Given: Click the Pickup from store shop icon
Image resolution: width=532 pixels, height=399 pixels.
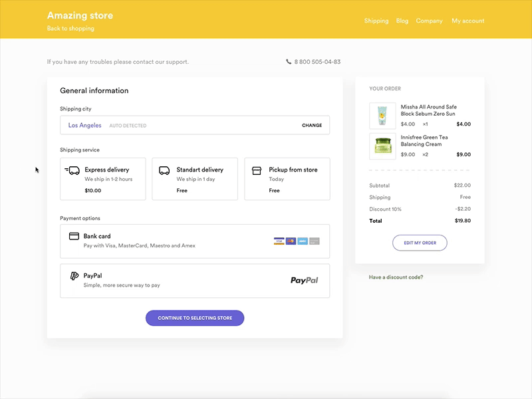Looking at the screenshot, I should [x=257, y=170].
